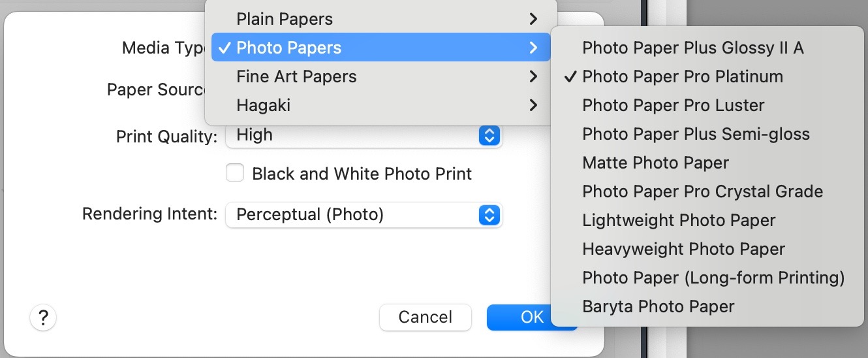Choose Photo Paper (Long-form Printing)
Image resolution: width=868 pixels, height=358 pixels.
click(713, 278)
